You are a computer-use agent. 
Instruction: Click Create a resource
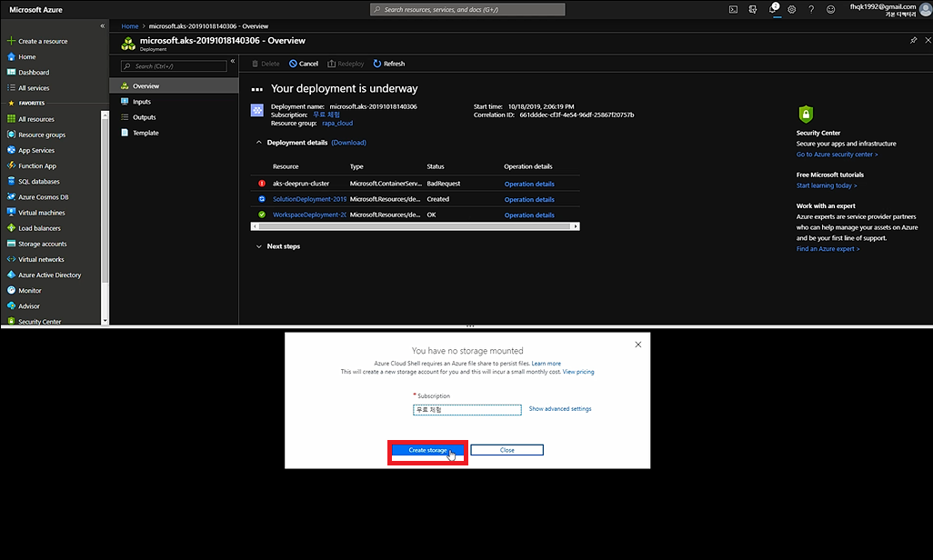(x=37, y=41)
